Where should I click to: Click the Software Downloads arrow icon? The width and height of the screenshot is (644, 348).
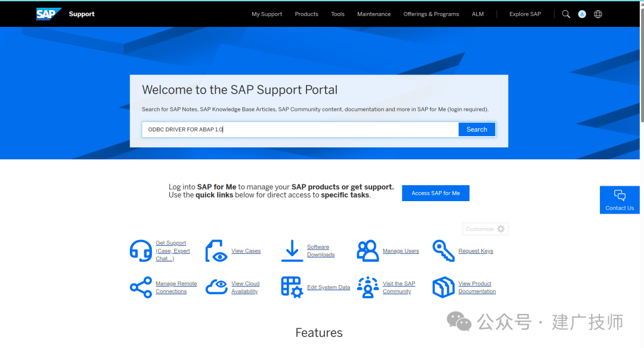click(292, 251)
